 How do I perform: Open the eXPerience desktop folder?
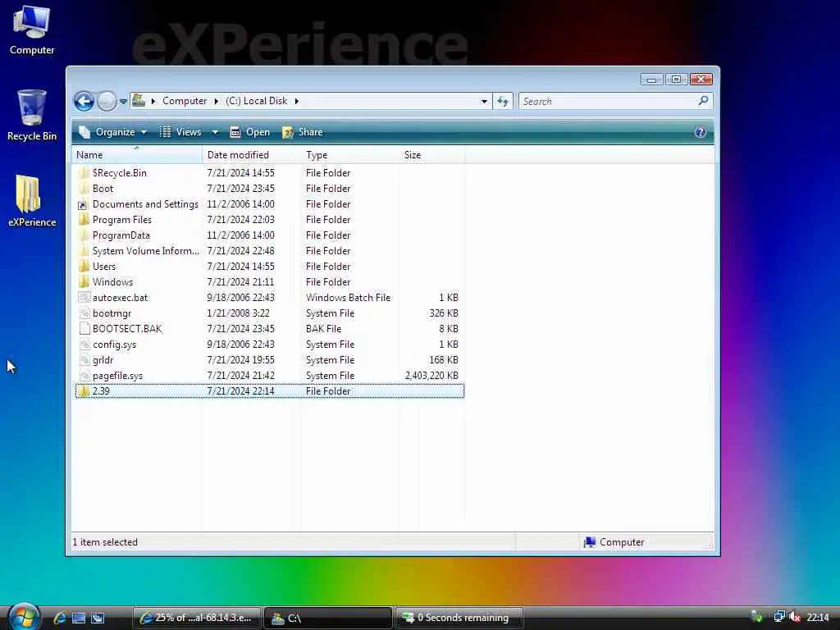[32, 201]
